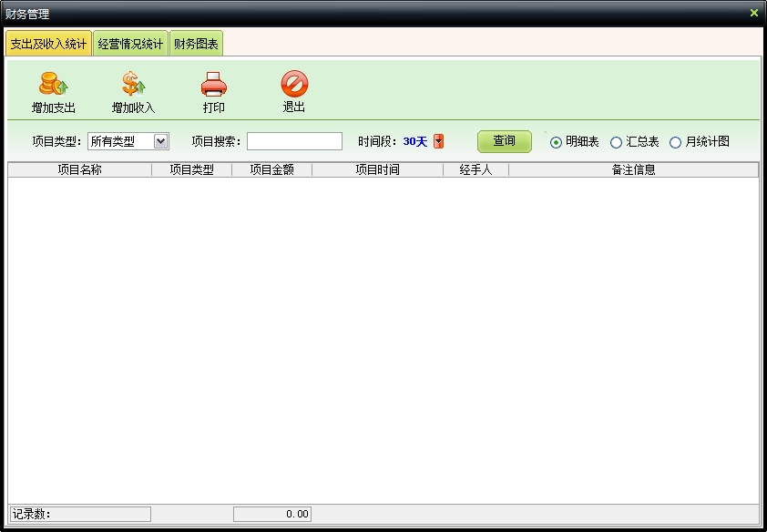The height and width of the screenshot is (532, 767).
Task: Sort by 项目名称 column header
Action: pos(79,169)
